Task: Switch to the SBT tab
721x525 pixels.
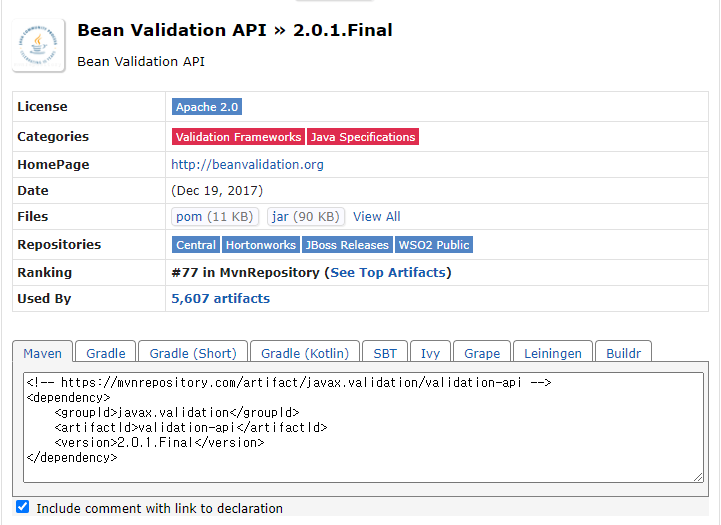Action: point(385,353)
